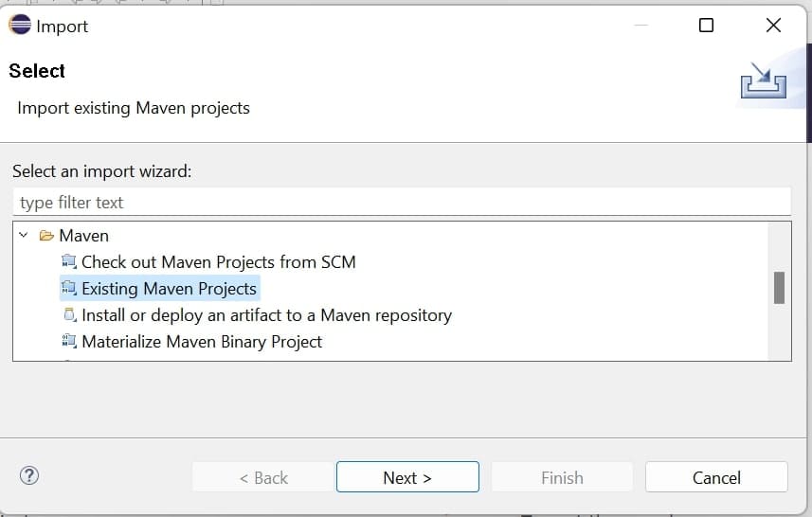812x517 pixels.
Task: Select Install or deploy an artifact entry
Action: click(x=266, y=315)
